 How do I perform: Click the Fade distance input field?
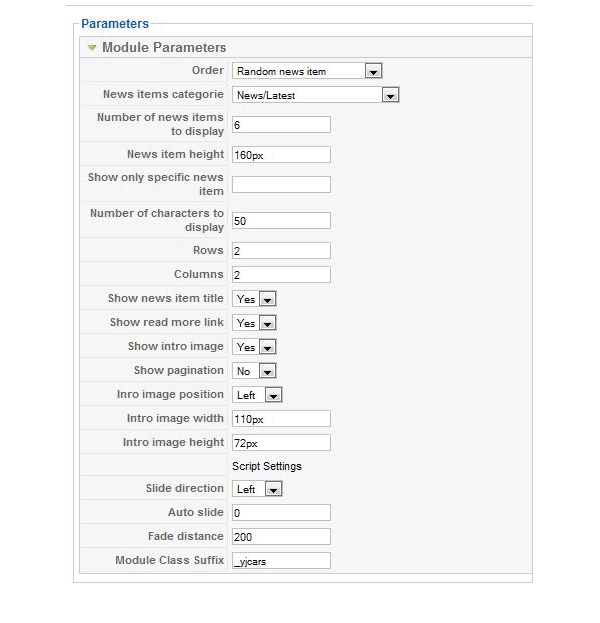(x=281, y=537)
